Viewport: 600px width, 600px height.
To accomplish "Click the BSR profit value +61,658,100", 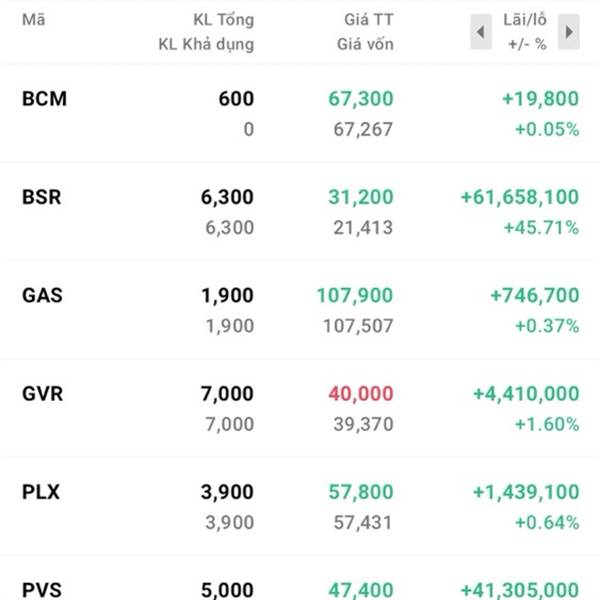I will (520, 197).
